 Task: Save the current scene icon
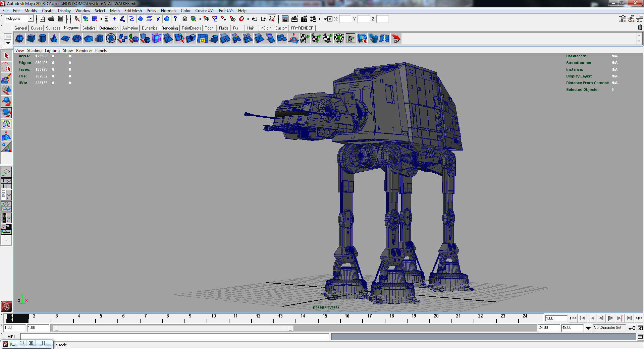point(60,19)
